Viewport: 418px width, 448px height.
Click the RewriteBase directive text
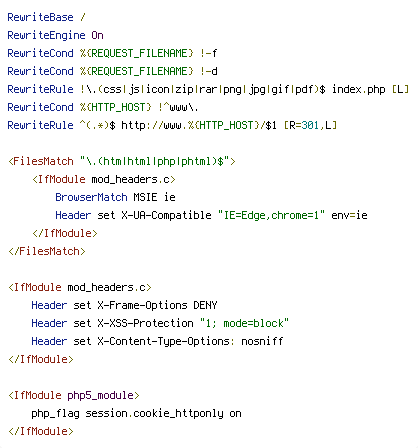coord(40,17)
